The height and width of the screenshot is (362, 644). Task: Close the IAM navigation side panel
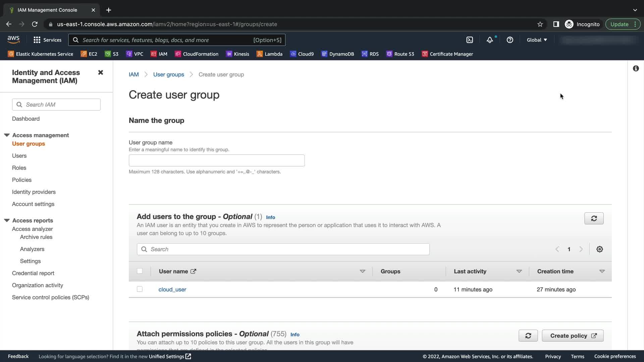pos(100,72)
